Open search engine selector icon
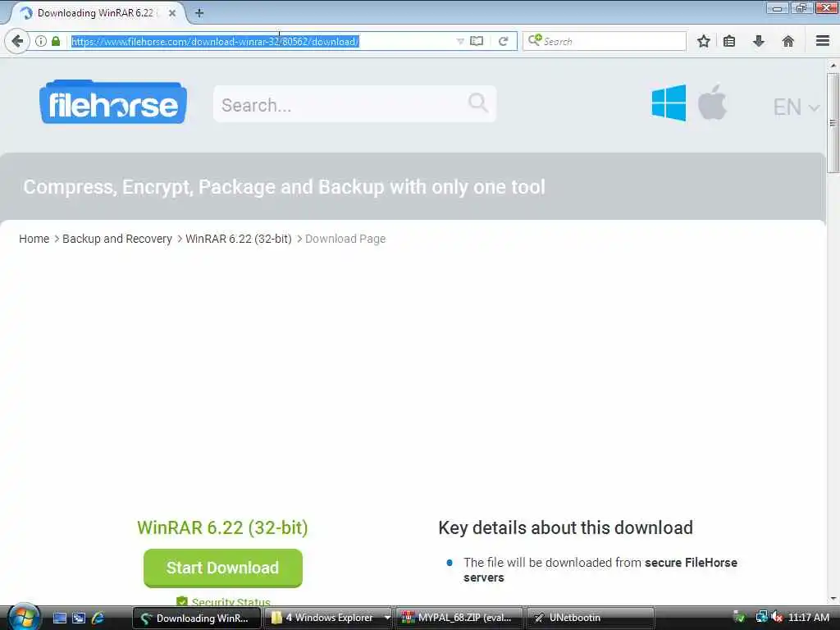Image resolution: width=840 pixels, height=630 pixels. (535, 40)
